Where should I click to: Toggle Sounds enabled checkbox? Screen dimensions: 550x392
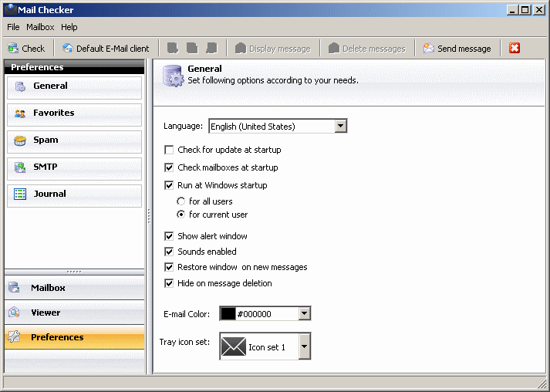coord(169,252)
